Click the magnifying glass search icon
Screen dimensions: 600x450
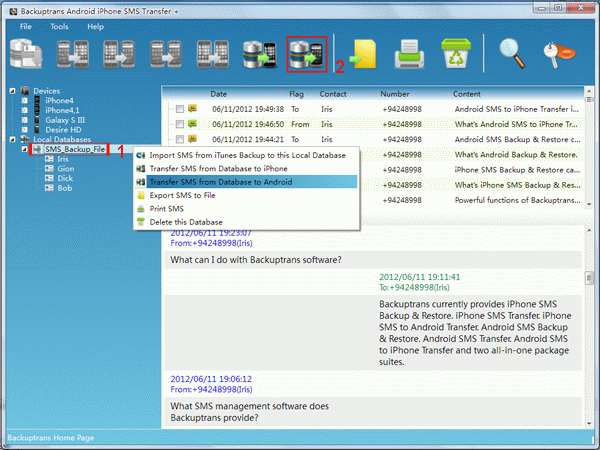click(x=513, y=54)
